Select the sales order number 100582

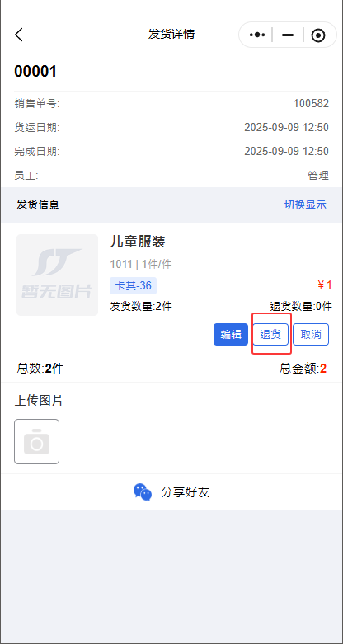[311, 104]
